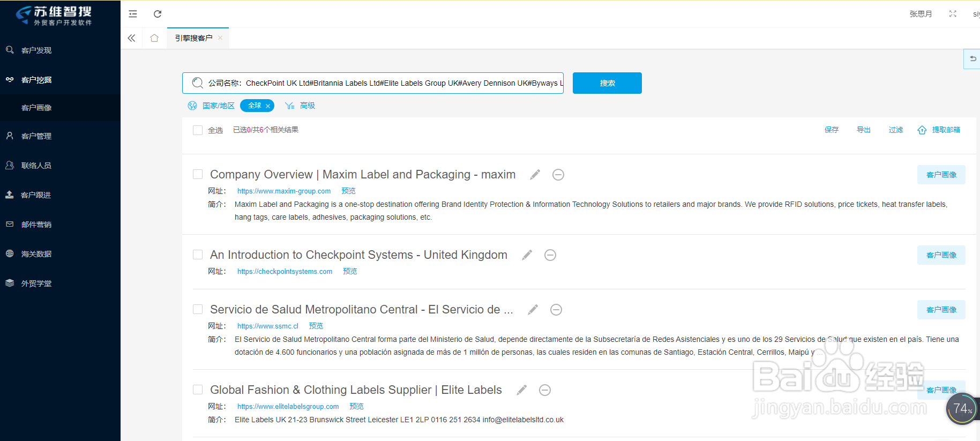The image size is (980, 441).
Task: Open 客户跟进 in the sidebar
Action: [60, 195]
